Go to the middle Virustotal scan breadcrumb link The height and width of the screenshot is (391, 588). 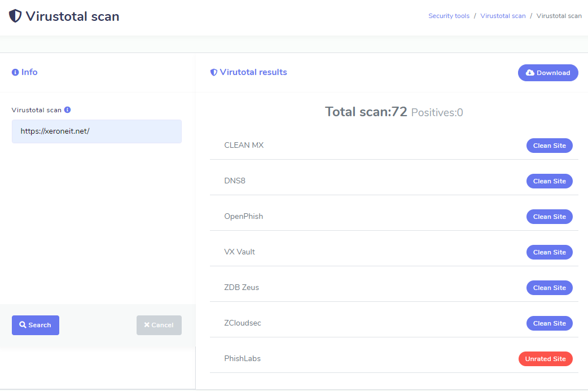(x=503, y=16)
